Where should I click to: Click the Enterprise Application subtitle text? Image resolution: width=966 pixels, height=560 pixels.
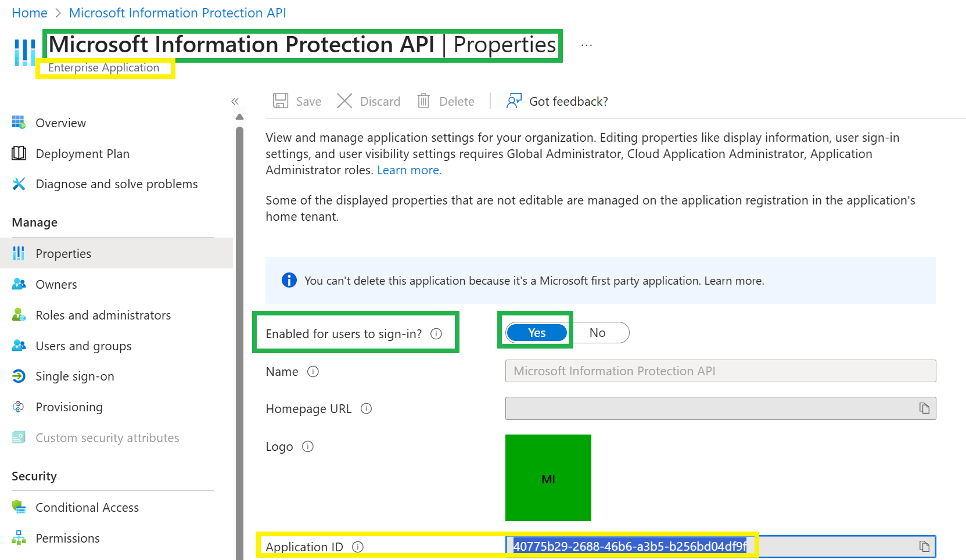click(103, 67)
